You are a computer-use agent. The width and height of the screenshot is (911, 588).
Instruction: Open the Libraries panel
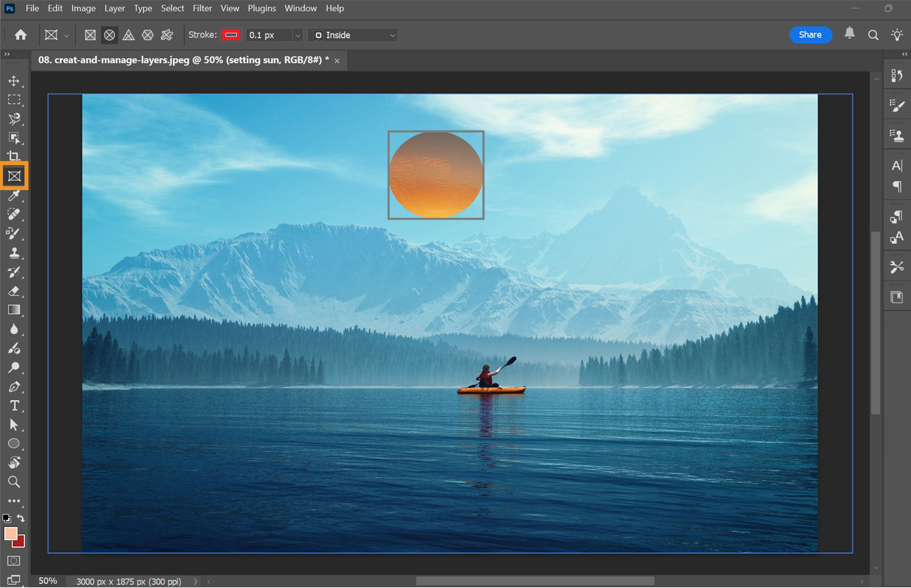click(x=897, y=297)
